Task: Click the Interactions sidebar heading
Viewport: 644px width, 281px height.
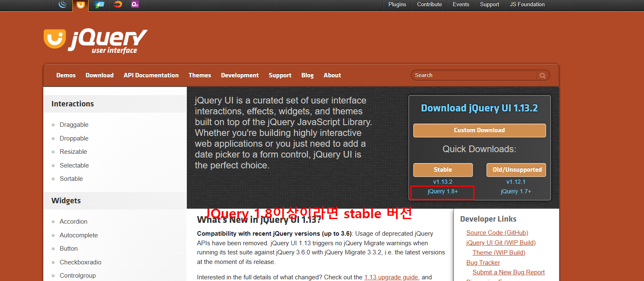Action: click(x=72, y=104)
